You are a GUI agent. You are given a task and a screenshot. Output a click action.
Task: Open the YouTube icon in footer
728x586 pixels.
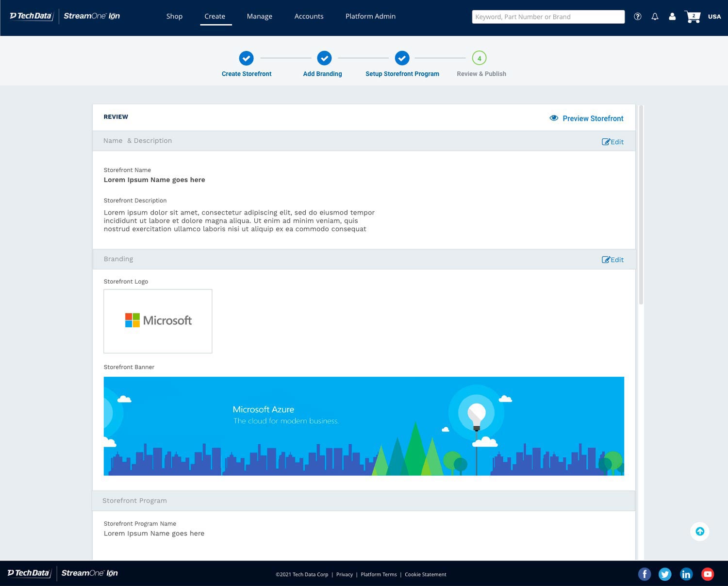coord(708,574)
